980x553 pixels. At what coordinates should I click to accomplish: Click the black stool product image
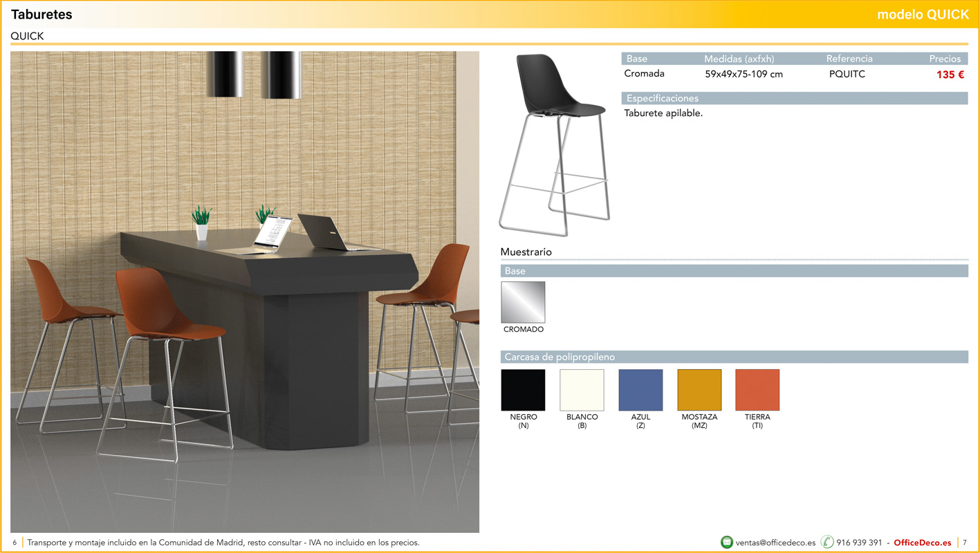pos(553,145)
